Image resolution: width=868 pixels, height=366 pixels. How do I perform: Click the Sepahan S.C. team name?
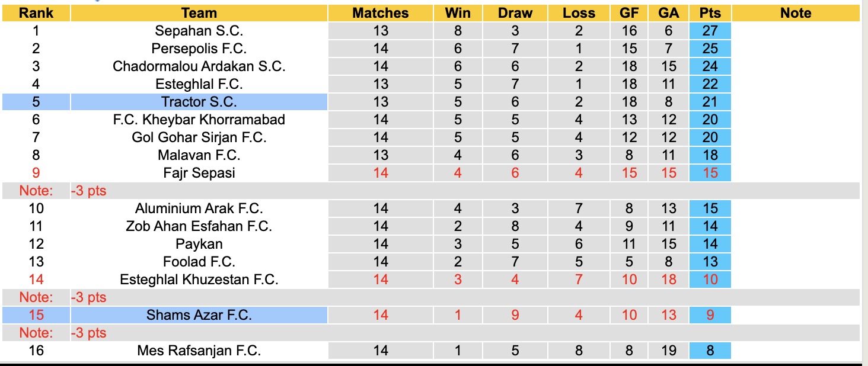point(199,31)
